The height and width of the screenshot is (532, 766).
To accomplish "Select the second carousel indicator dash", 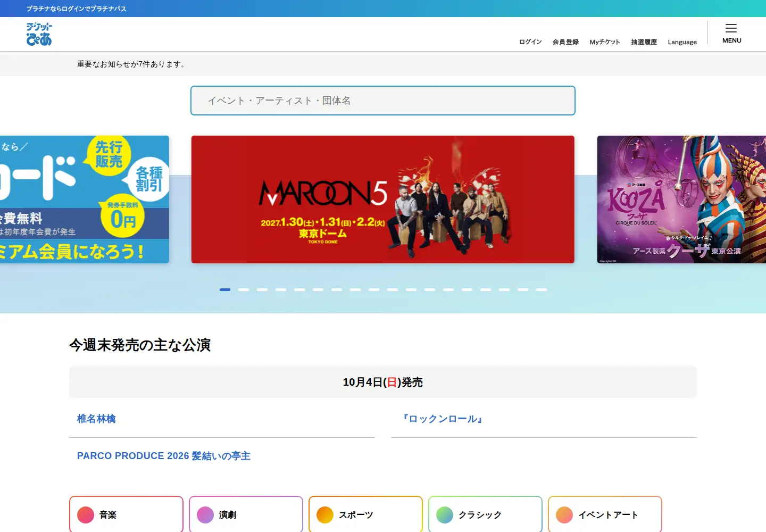I will click(244, 289).
